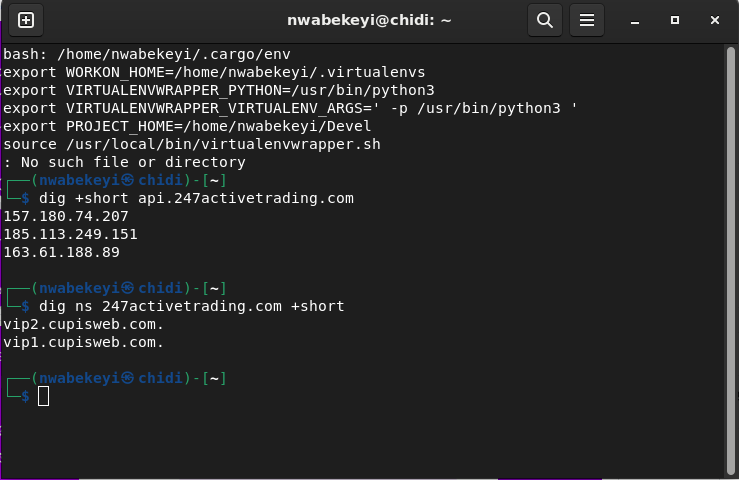Click the vip2.cupisweb.com. nameserver line

(83, 324)
